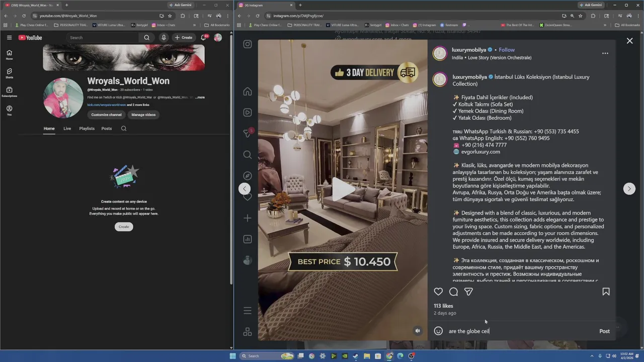Expand channel description with ...more
This screenshot has width=644, height=362.
pyautogui.click(x=200, y=98)
